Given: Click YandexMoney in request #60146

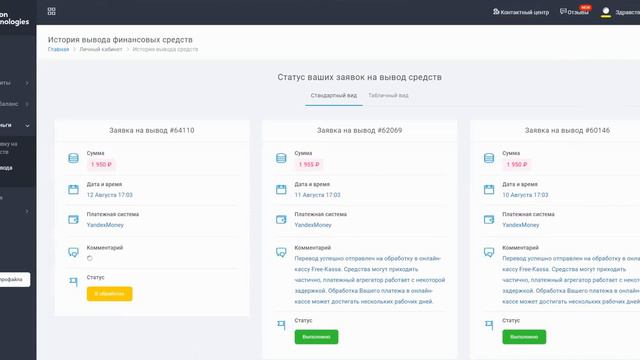Looking at the screenshot, I should pos(520,225).
